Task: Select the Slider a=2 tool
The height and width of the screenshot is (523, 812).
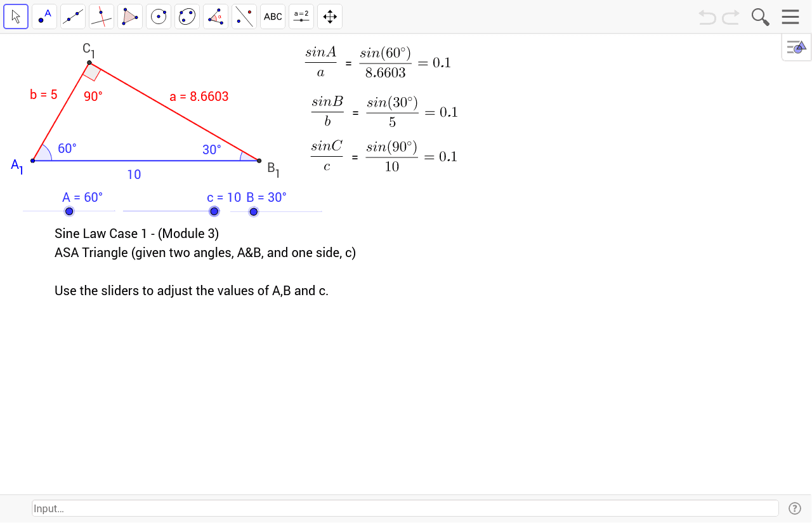Action: click(x=301, y=17)
